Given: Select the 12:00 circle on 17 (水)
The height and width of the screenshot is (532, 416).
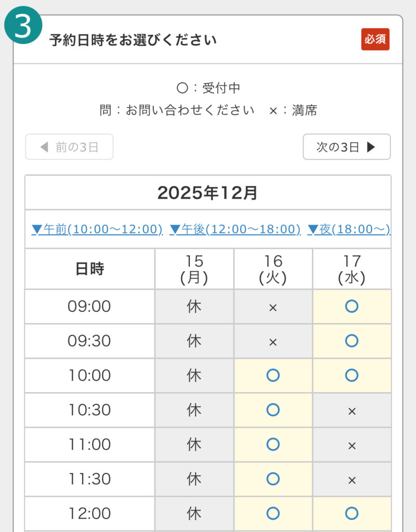Looking at the screenshot, I should point(352,513).
